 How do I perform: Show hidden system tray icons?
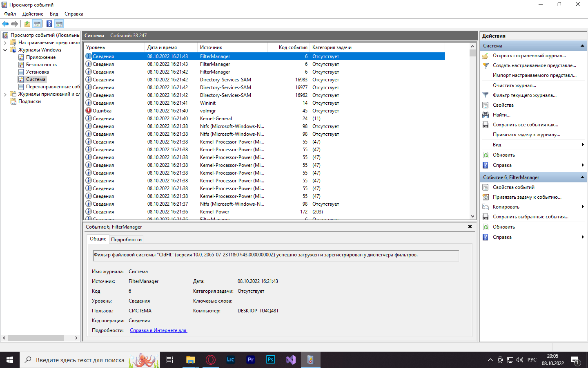point(490,360)
